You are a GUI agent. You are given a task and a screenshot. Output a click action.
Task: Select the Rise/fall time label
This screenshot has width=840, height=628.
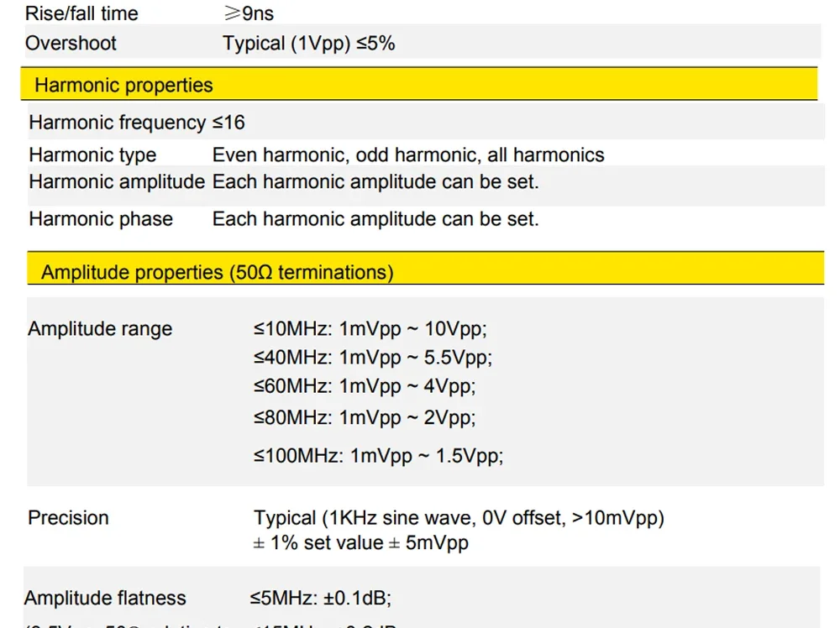tap(81, 13)
